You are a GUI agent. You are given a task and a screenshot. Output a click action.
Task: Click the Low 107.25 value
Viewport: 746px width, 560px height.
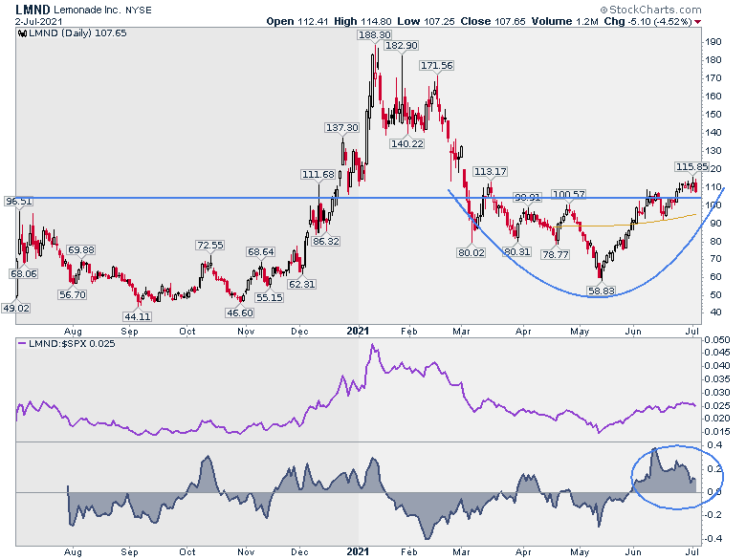426,21
